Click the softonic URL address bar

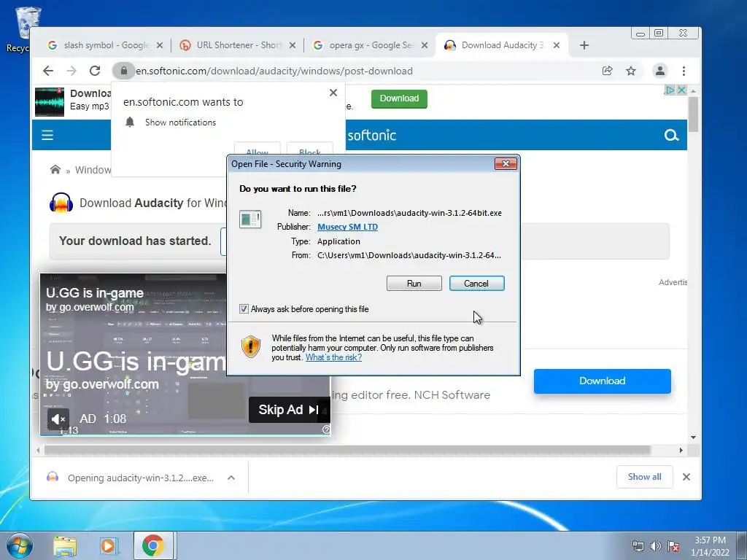(274, 71)
